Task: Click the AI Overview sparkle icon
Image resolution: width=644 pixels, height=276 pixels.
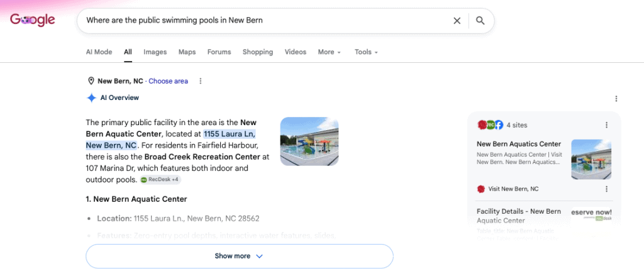Action: 91,97
